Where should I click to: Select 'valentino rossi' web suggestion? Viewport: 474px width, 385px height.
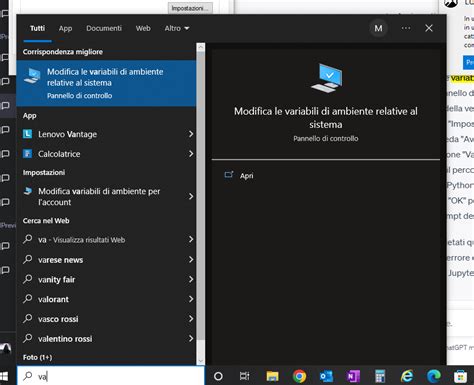click(106, 339)
